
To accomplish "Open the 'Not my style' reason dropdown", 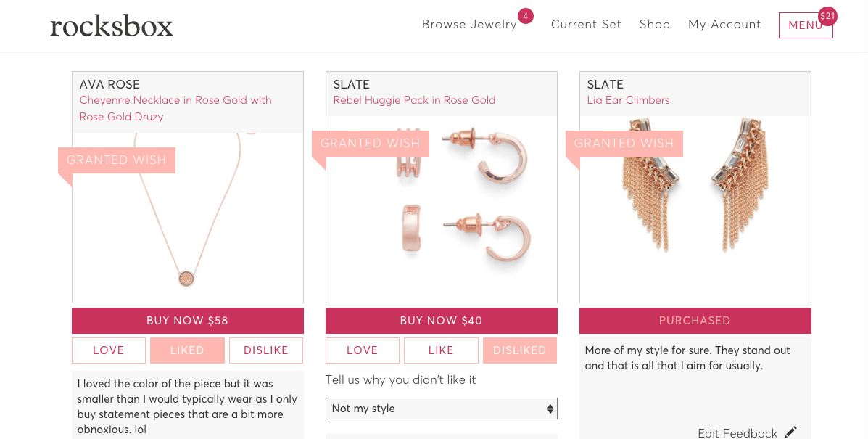I will coord(441,409).
